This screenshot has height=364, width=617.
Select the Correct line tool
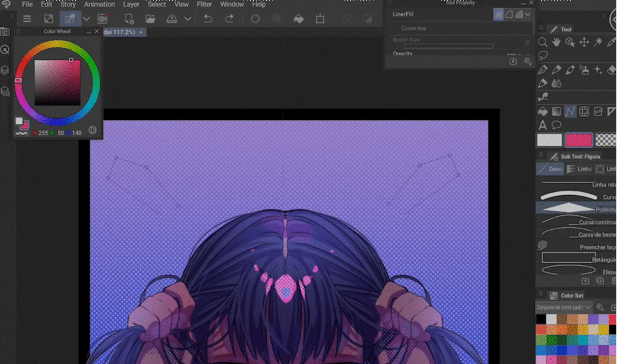click(x=543, y=97)
